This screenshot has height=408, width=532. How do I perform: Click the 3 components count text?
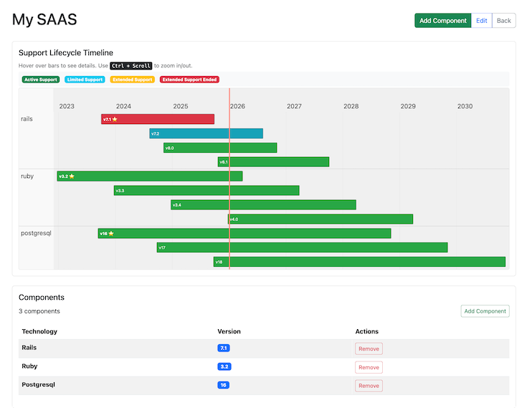point(39,311)
